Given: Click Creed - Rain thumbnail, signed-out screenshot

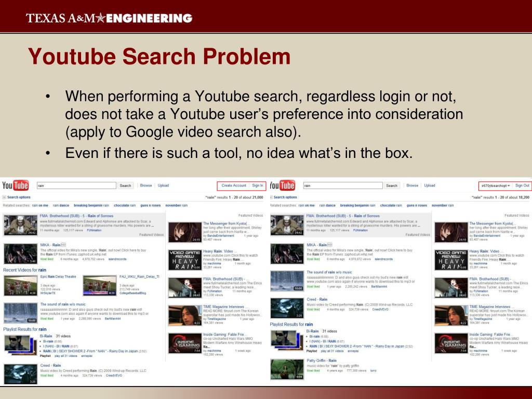Looking at the screenshot, I should [20, 374].
